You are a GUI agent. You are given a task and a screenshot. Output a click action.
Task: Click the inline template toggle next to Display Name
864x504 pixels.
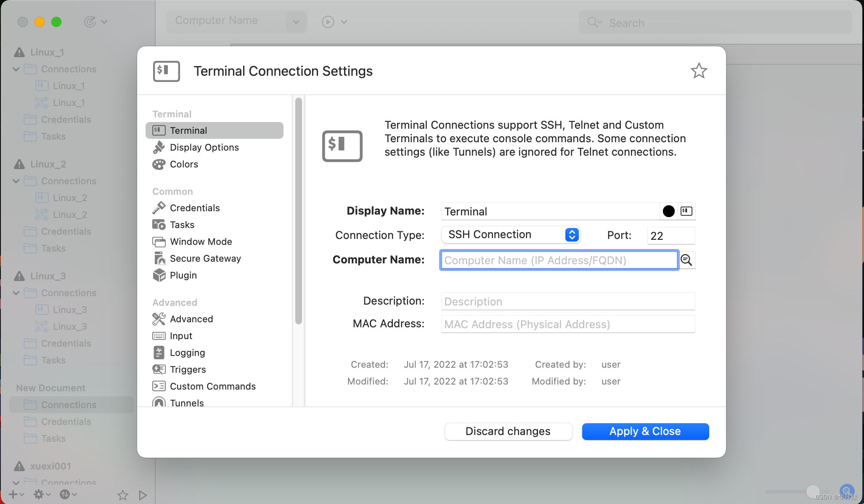pyautogui.click(x=686, y=211)
